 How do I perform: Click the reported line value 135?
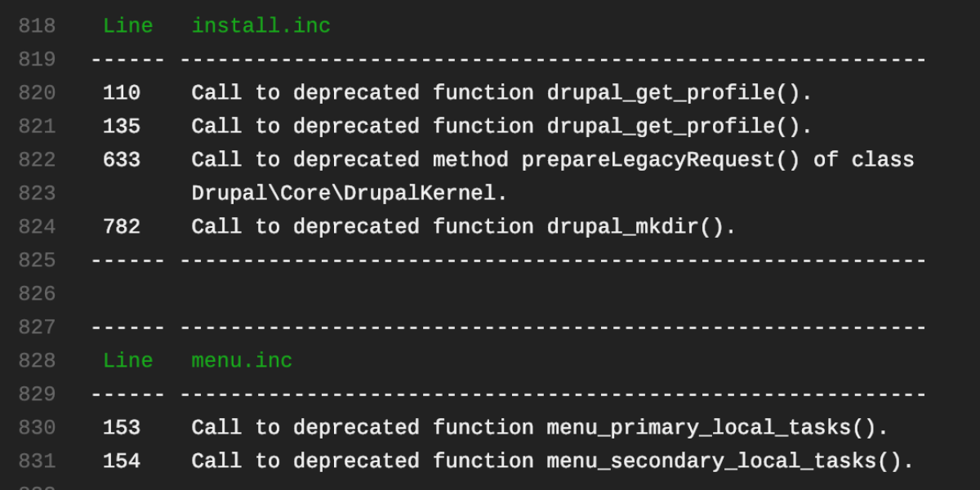point(121,127)
